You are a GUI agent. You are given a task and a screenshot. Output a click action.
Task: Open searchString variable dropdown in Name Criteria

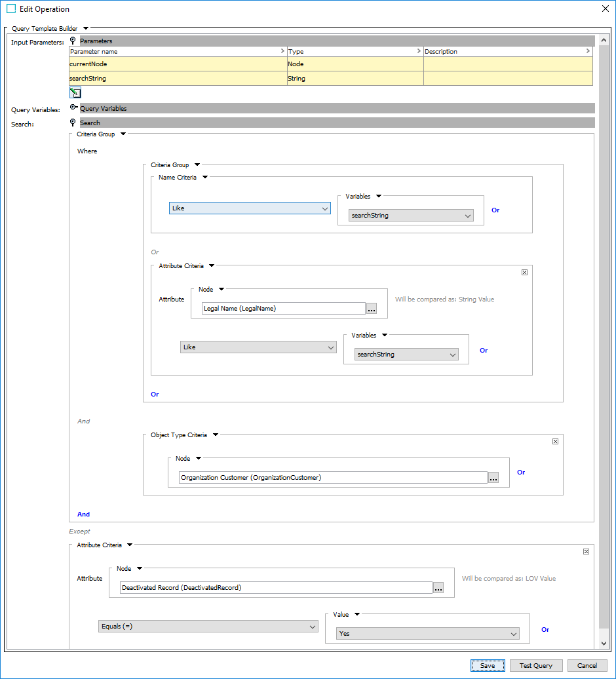411,216
